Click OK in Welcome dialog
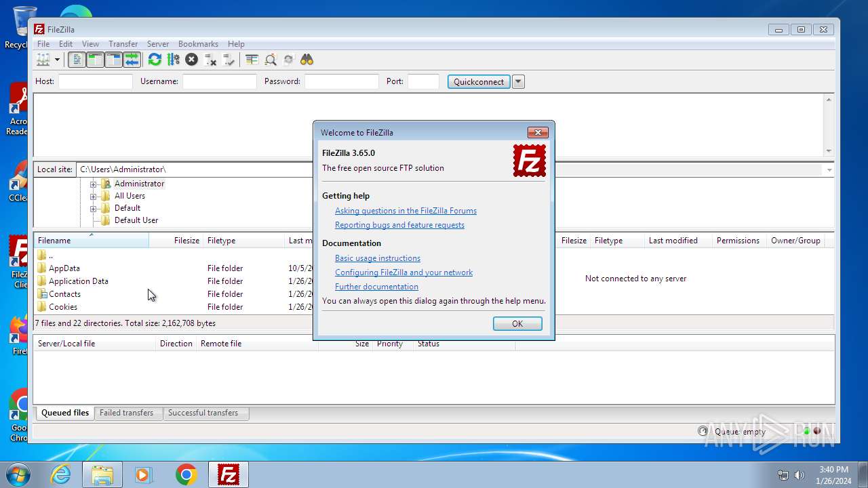868x488 pixels. click(517, 324)
